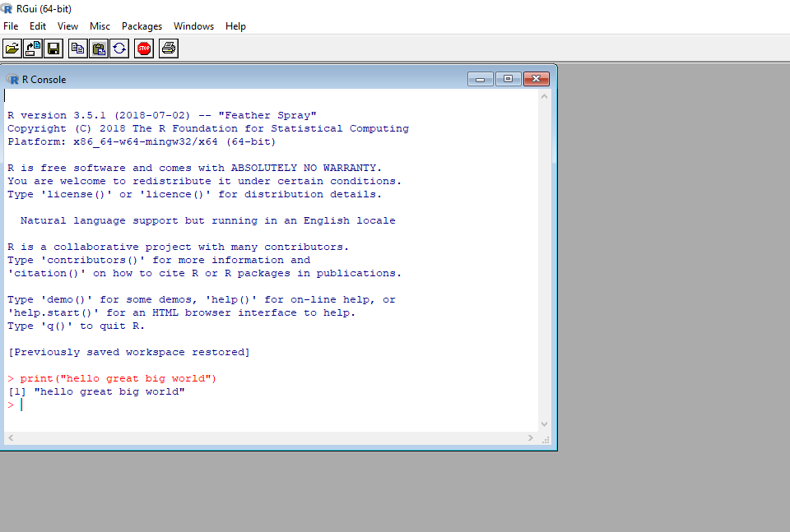The height and width of the screenshot is (532, 790).
Task: Close the R Console window
Action: click(x=537, y=79)
